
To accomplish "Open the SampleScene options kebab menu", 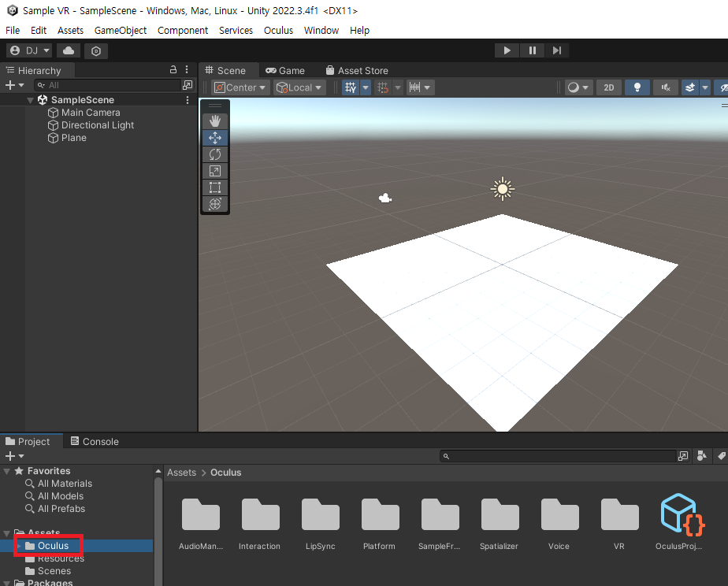I will click(x=188, y=100).
